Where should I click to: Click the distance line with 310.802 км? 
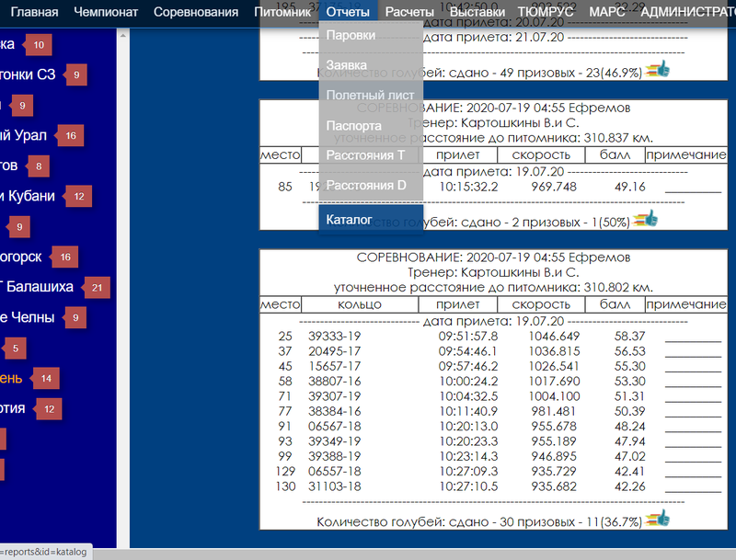[x=493, y=288]
